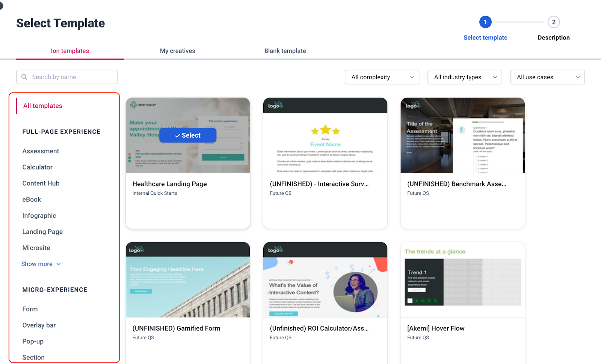Screen dimensions: 601x364
Task: Filter by Pop-up micro-experience
Action: (x=33, y=341)
